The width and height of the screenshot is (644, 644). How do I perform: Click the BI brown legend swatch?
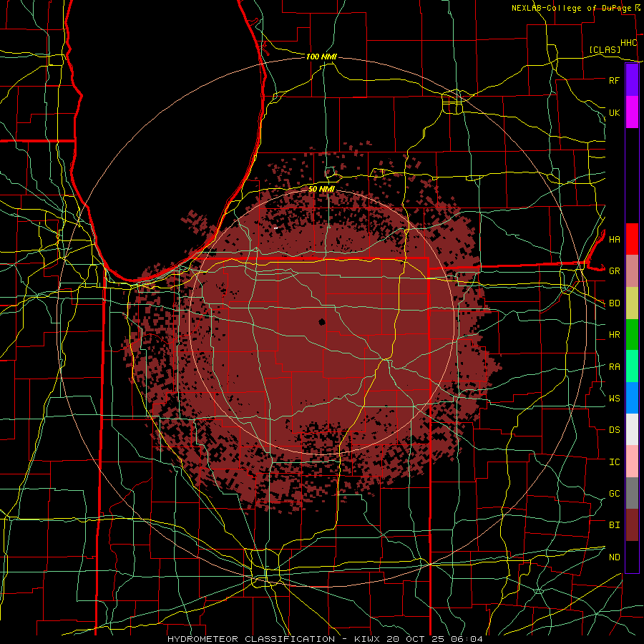(x=632, y=525)
